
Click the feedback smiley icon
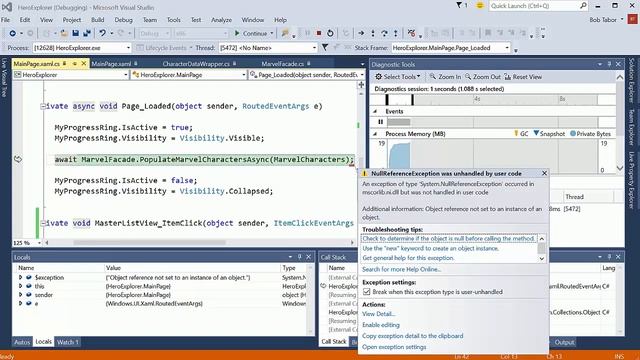click(480, 5)
